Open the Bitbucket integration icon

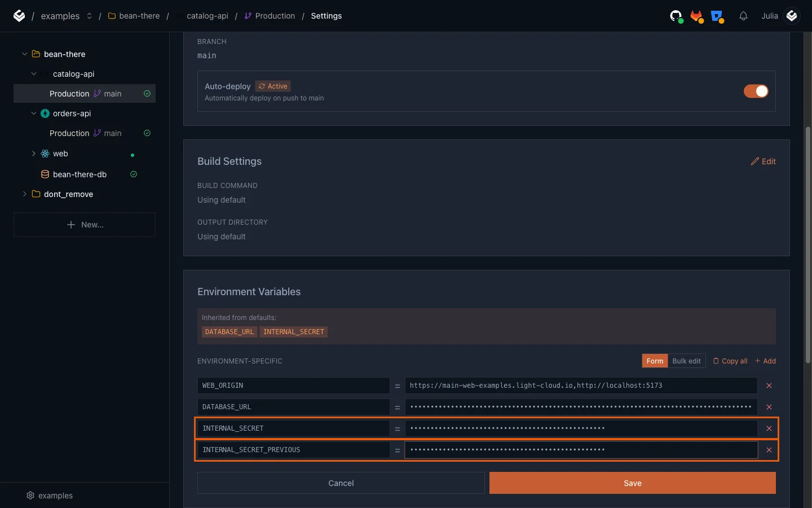pyautogui.click(x=717, y=16)
